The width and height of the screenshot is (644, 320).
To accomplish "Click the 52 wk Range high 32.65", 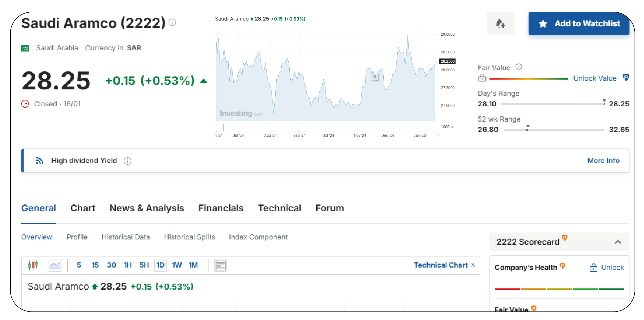I will (x=619, y=130).
